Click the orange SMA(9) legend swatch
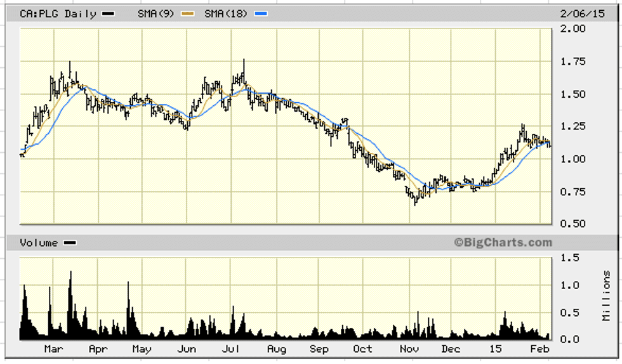 pyautogui.click(x=185, y=14)
